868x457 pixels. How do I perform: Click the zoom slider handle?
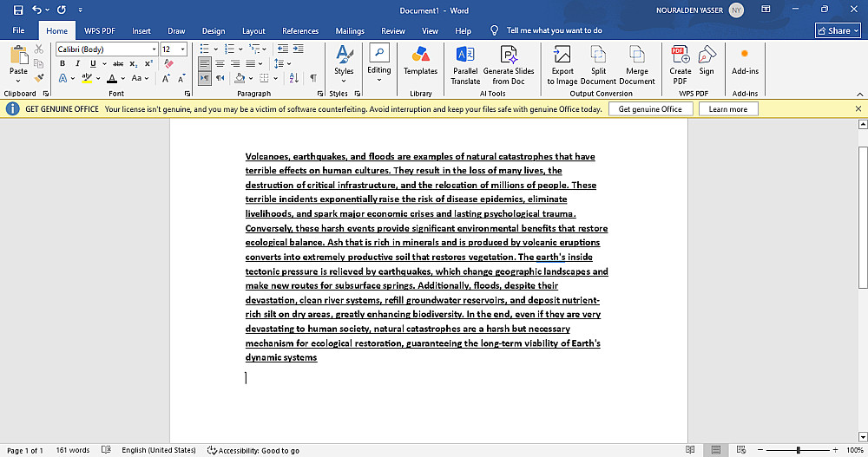(798, 450)
